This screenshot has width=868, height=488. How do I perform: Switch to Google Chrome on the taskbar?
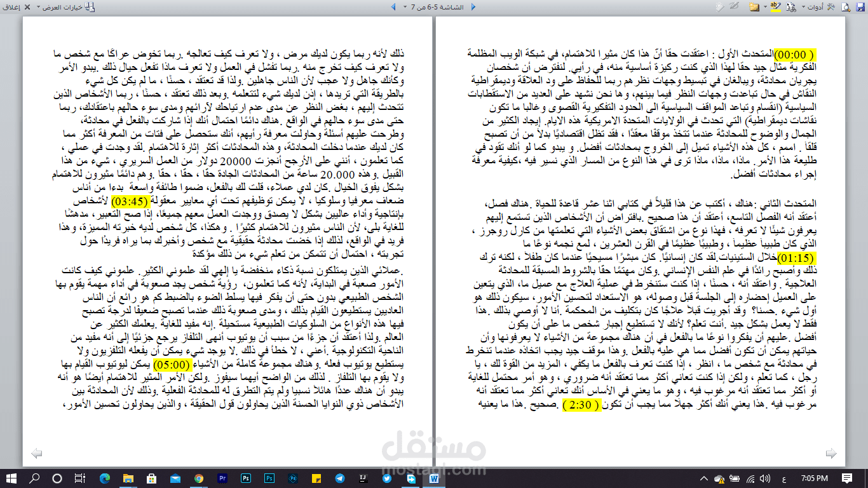point(199,479)
